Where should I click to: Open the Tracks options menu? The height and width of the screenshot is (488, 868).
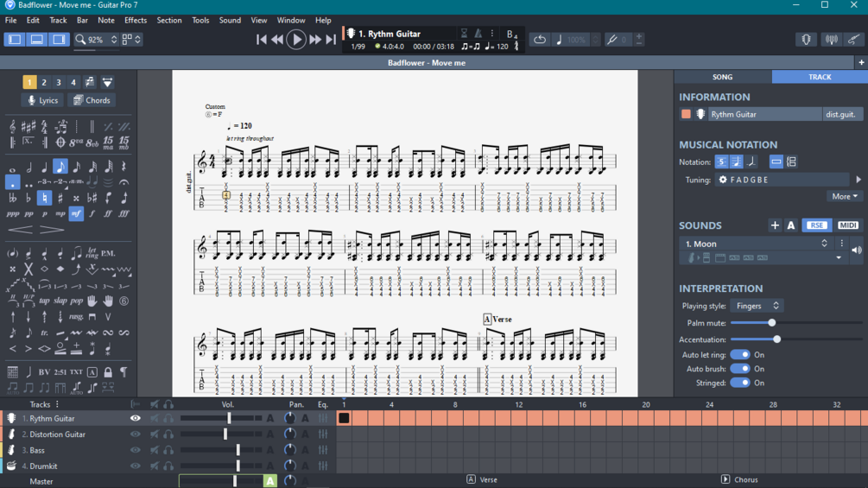(x=58, y=404)
